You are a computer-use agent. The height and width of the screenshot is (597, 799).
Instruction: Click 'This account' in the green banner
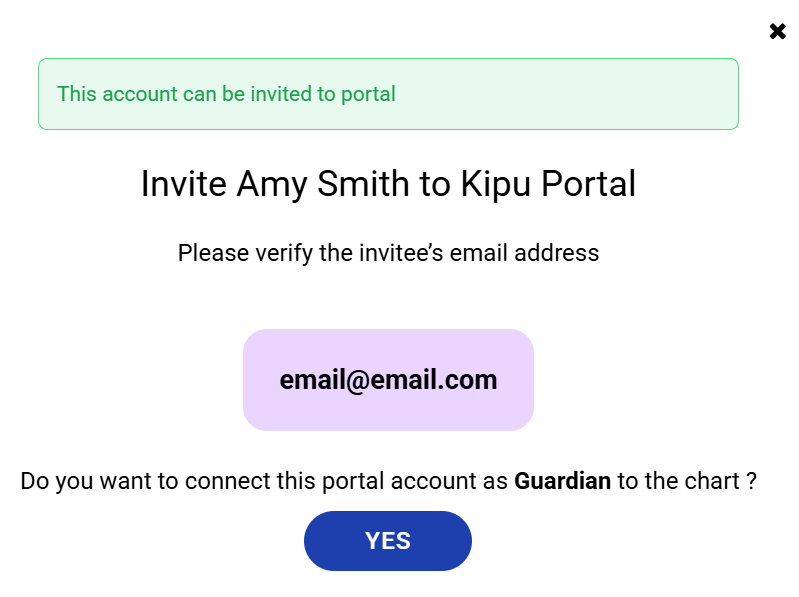point(117,94)
